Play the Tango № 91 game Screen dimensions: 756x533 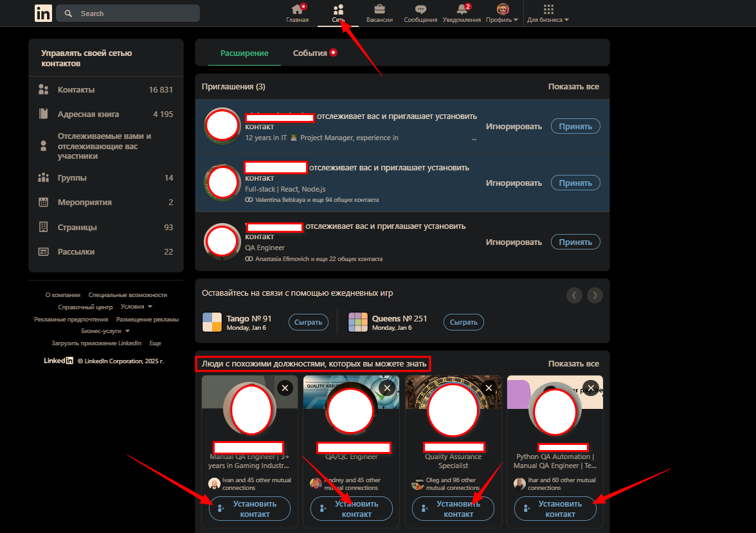tap(308, 322)
